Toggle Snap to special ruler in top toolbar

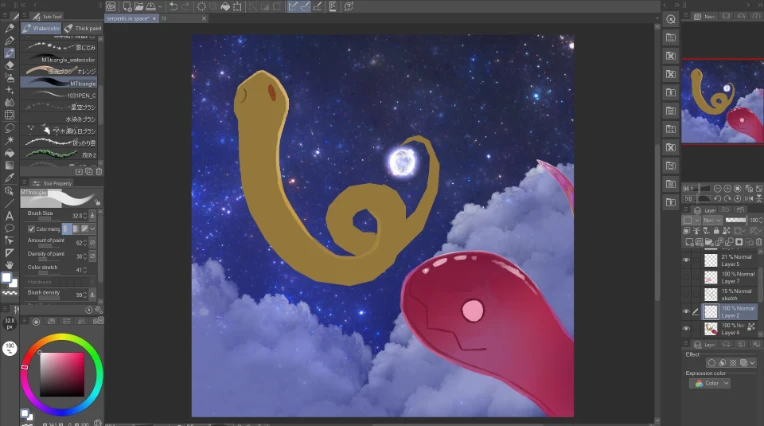[305, 6]
